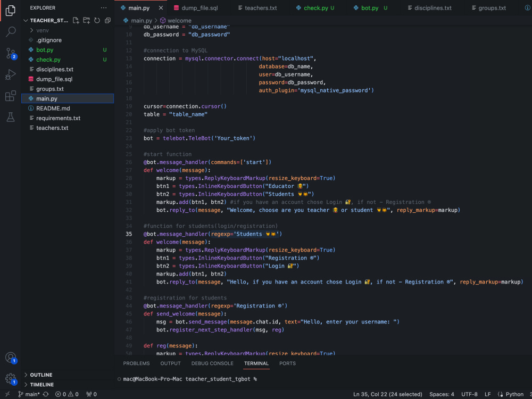Open the Explorer view in activity bar

pyautogui.click(x=10, y=11)
